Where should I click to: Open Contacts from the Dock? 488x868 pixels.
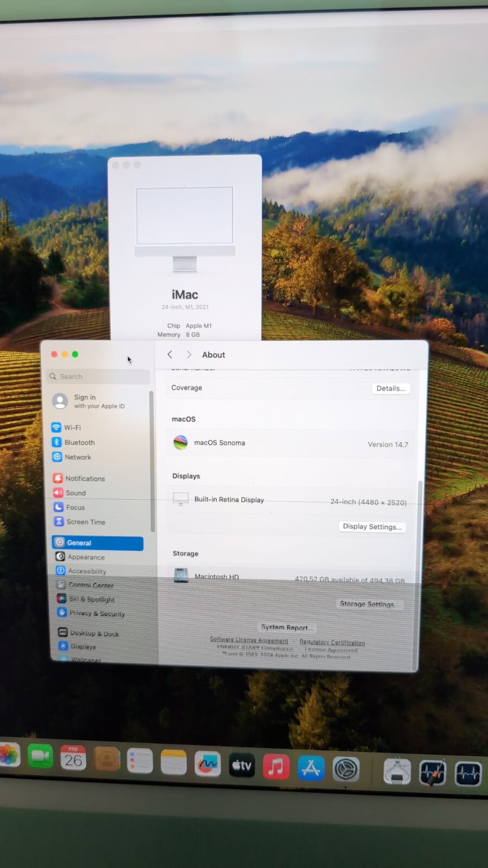[107, 759]
